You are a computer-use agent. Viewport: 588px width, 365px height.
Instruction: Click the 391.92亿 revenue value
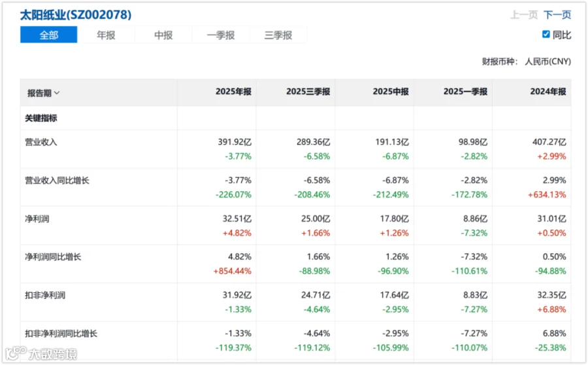[x=235, y=142]
